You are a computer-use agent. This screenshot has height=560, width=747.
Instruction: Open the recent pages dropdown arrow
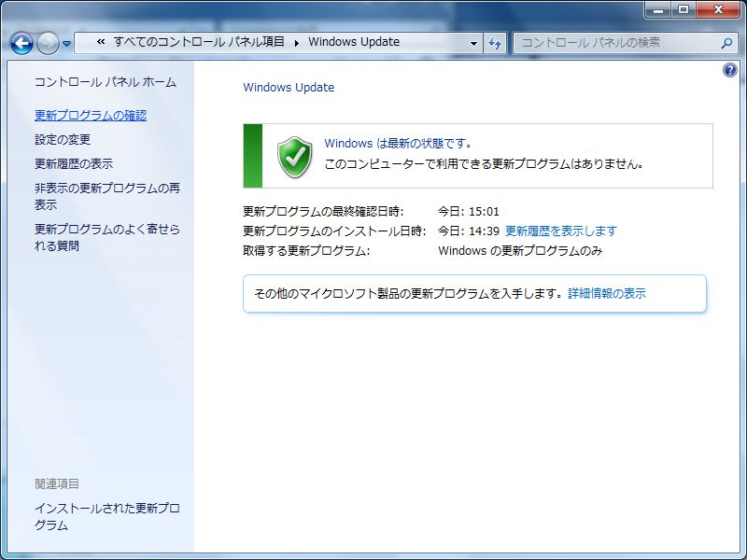tap(66, 44)
